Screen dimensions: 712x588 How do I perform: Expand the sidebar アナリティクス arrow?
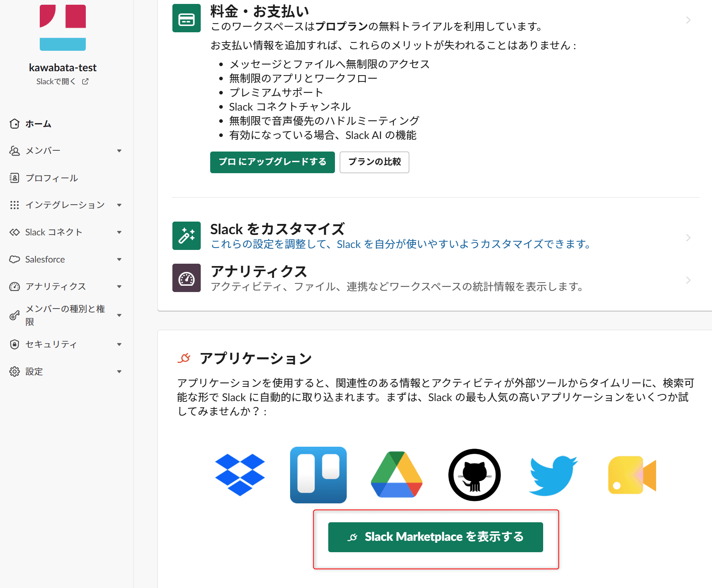click(x=119, y=287)
